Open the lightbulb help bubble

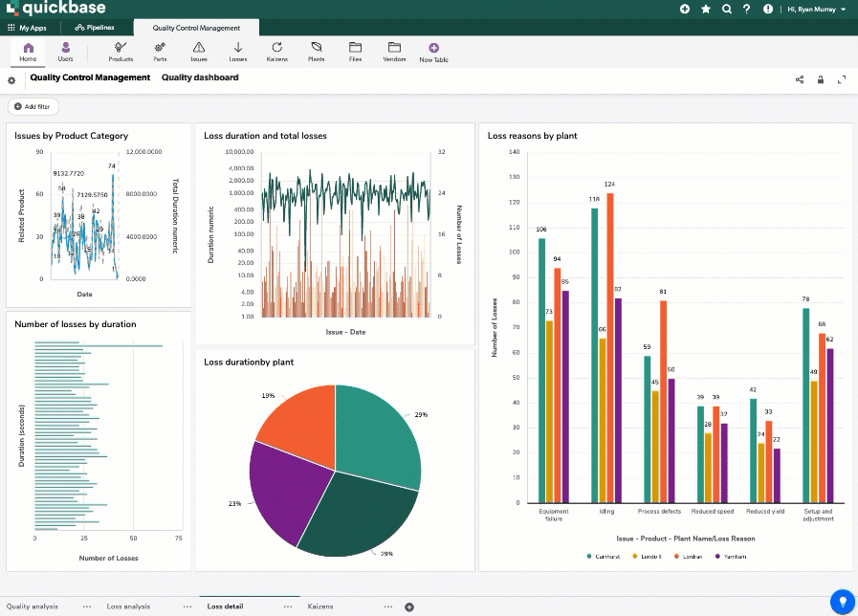[x=843, y=603]
